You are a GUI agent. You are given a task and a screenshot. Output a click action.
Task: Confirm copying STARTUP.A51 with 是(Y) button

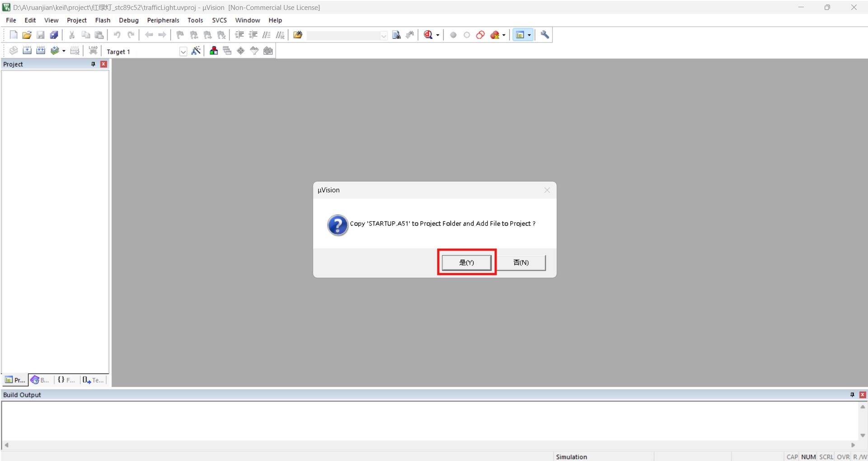(x=466, y=262)
